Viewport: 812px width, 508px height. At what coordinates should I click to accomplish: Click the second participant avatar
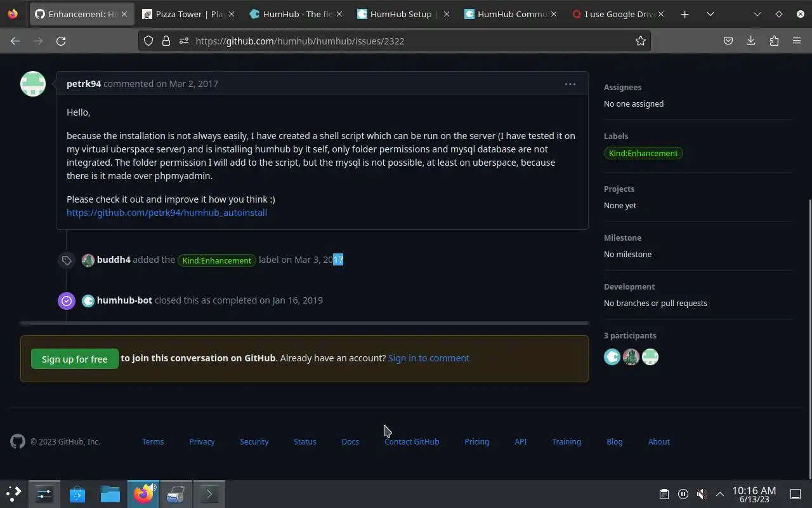tap(631, 357)
